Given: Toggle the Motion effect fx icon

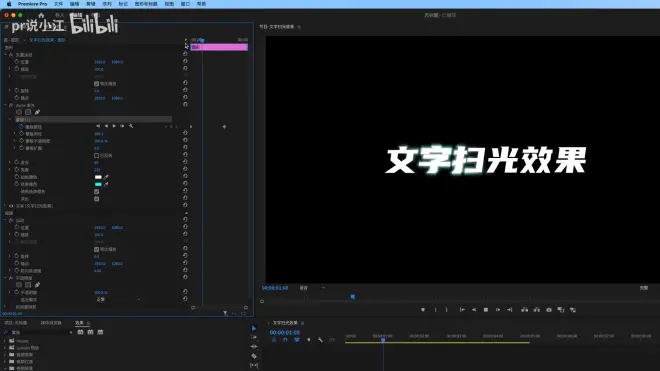Looking at the screenshot, I should pos(11,220).
